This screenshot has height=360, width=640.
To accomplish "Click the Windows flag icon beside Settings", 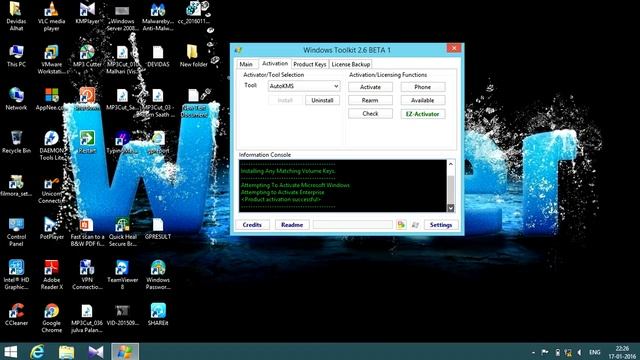I will click(x=415, y=224).
